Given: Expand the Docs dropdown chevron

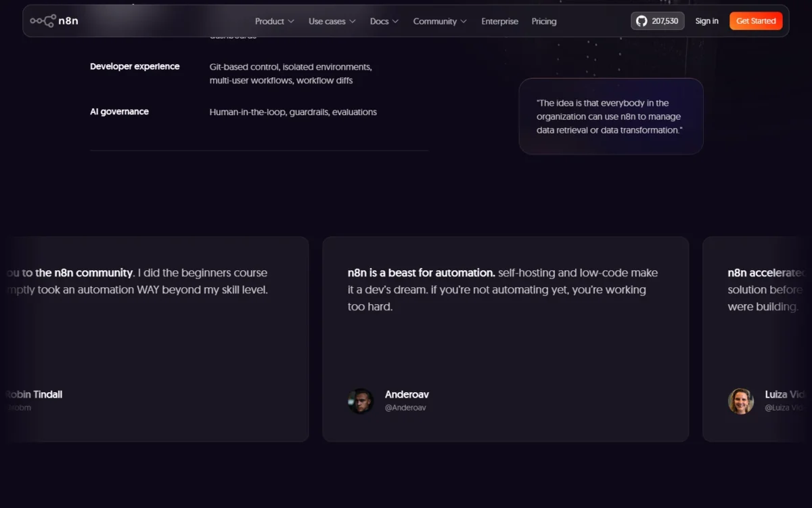Looking at the screenshot, I should point(396,22).
